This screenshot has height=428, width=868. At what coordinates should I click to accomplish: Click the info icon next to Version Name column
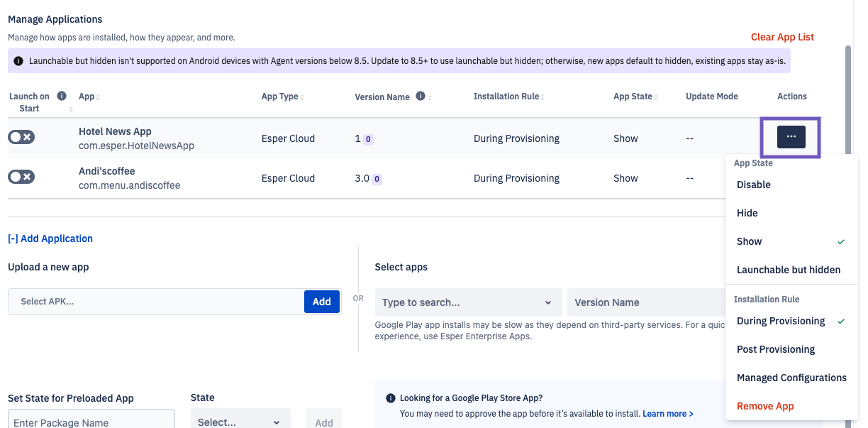[421, 96]
